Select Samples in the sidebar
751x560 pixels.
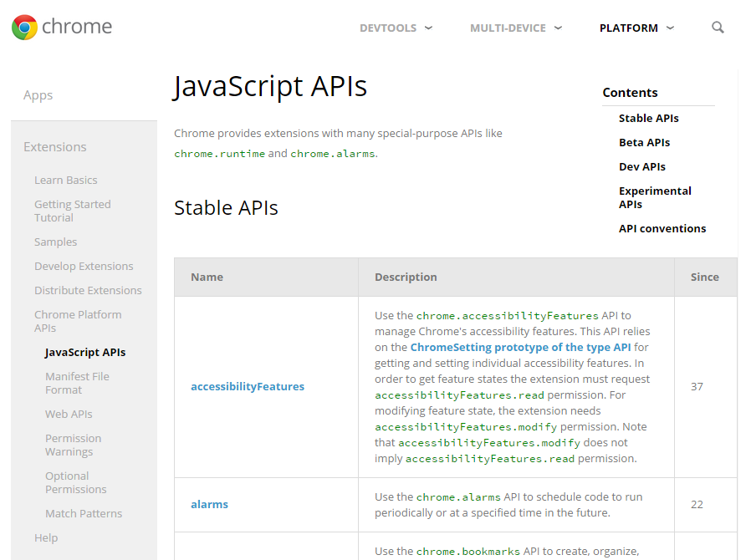(x=56, y=242)
